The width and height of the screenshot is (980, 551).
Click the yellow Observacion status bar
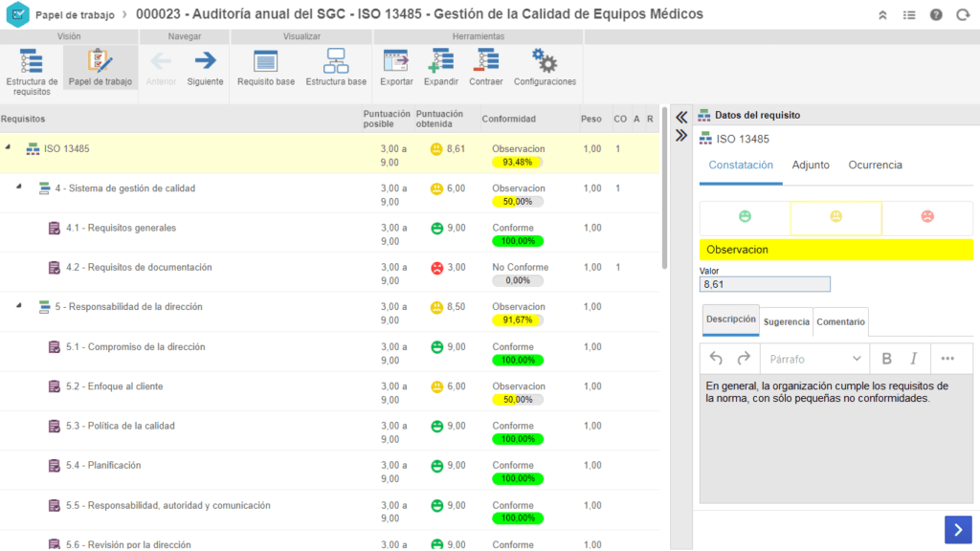(835, 250)
